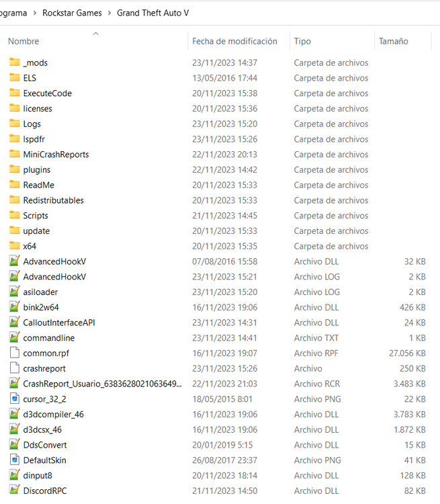This screenshot has width=440, height=504.
Task: Click the Archivo RCR type cell
Action: click(317, 384)
